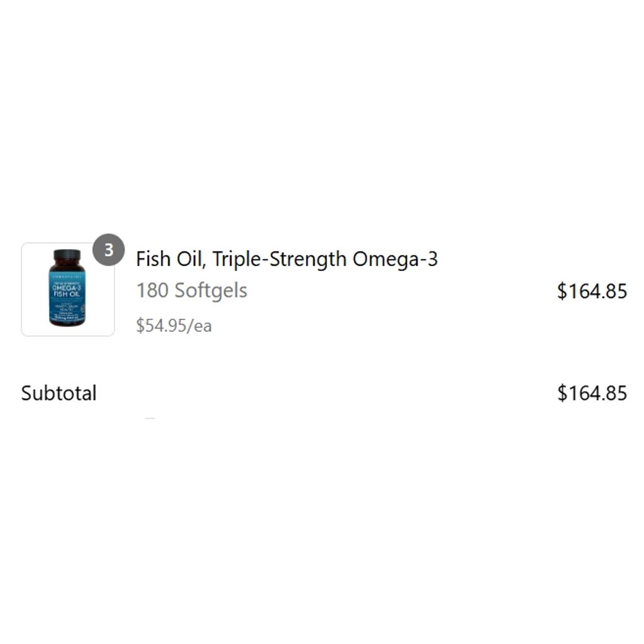The width and height of the screenshot is (644, 644).
Task: Click the black cap of the bottle image
Action: (67, 255)
